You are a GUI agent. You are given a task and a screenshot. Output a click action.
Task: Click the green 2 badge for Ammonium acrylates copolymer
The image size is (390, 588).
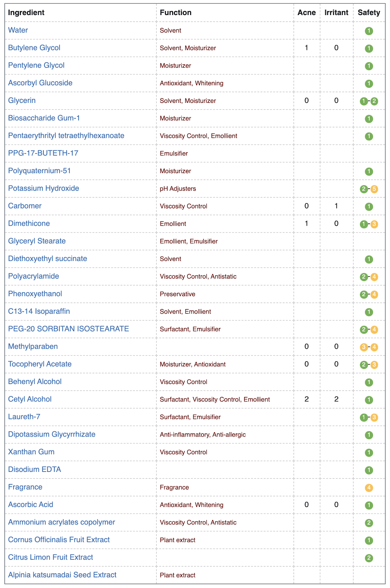point(369,523)
